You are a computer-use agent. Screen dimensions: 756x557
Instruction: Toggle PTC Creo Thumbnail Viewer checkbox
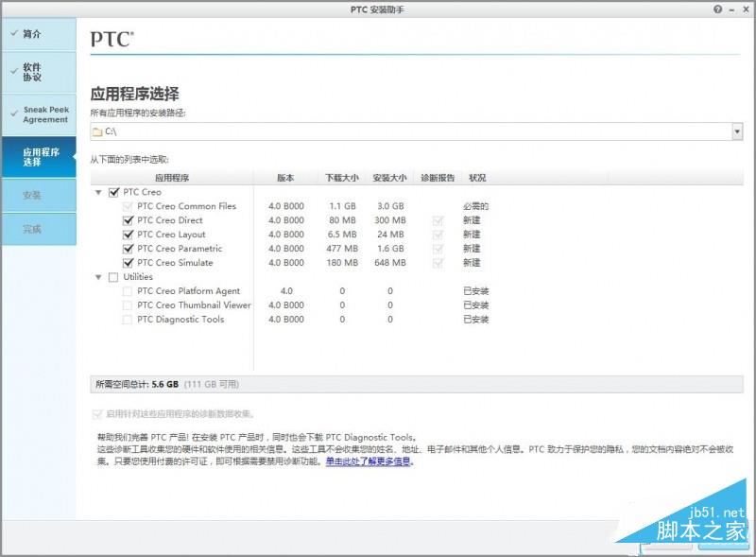point(128,305)
